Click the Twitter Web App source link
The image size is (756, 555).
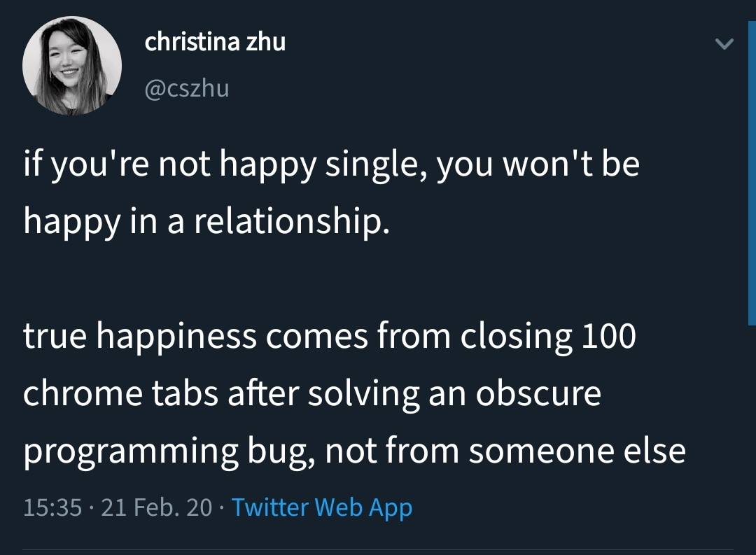click(321, 507)
